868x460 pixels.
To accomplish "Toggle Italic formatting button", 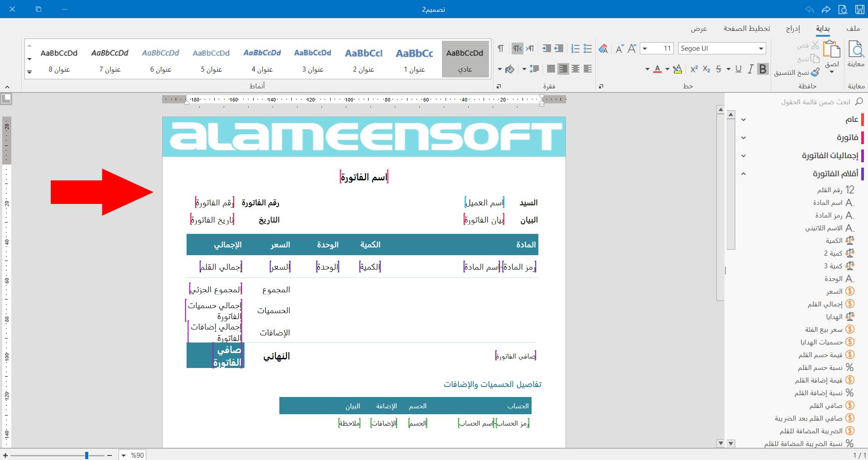I will coord(751,69).
